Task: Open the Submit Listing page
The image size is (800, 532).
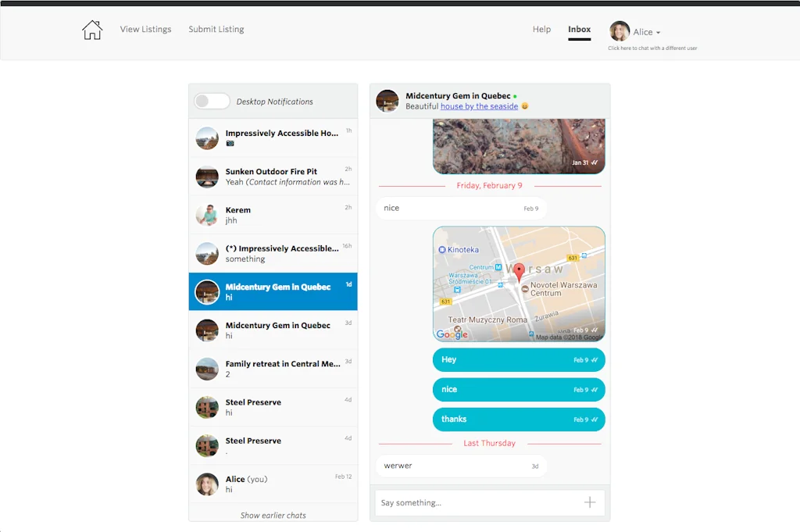Action: (216, 29)
